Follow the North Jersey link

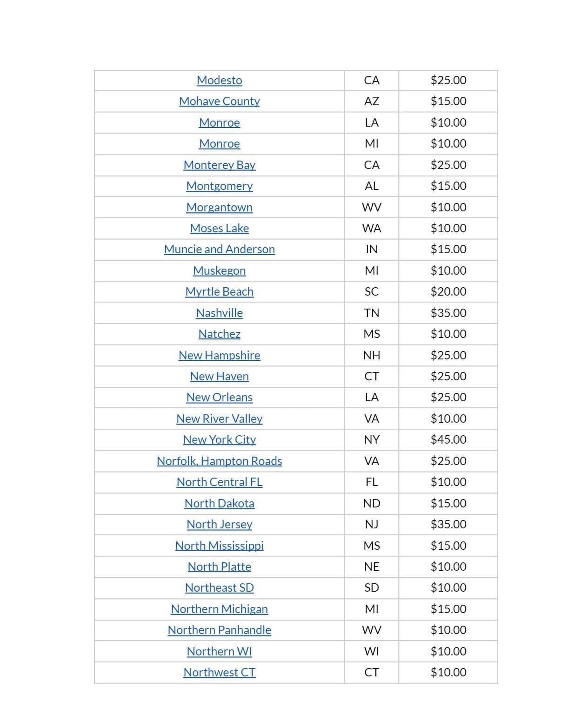(x=219, y=524)
